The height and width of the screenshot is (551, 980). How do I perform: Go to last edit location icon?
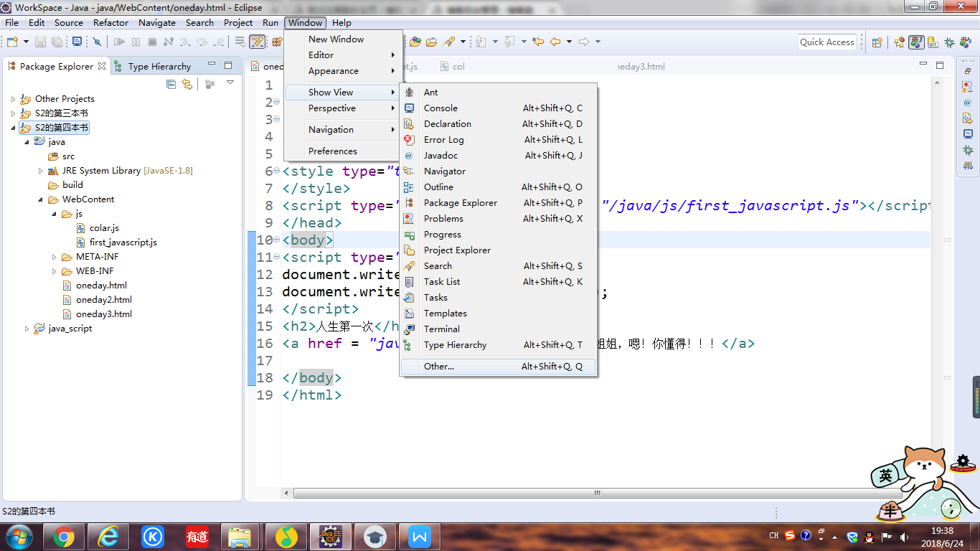[x=538, y=42]
